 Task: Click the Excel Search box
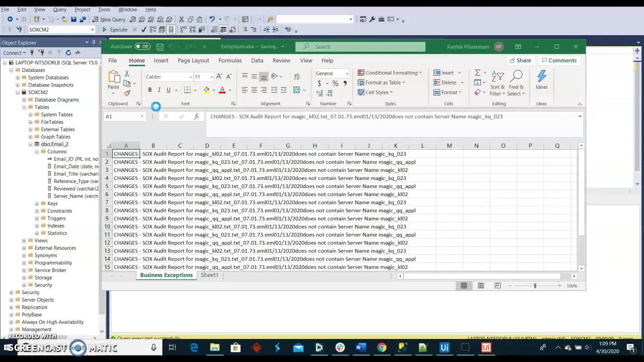coord(360,47)
